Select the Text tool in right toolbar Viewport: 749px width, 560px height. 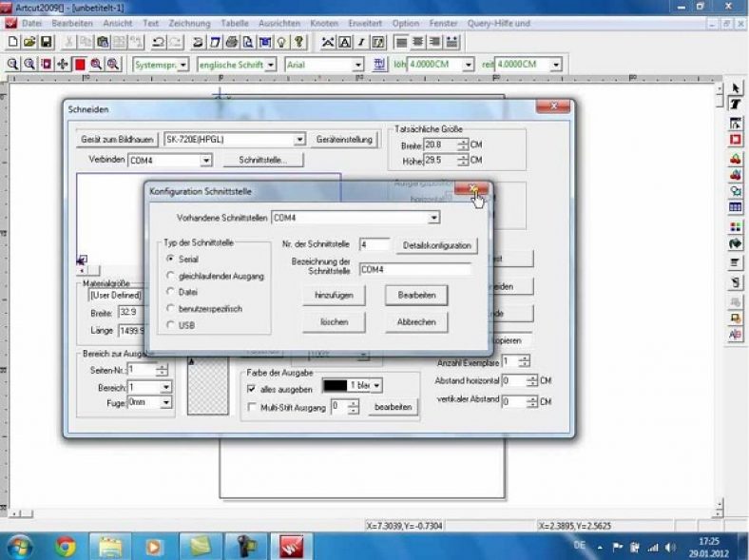[x=736, y=104]
